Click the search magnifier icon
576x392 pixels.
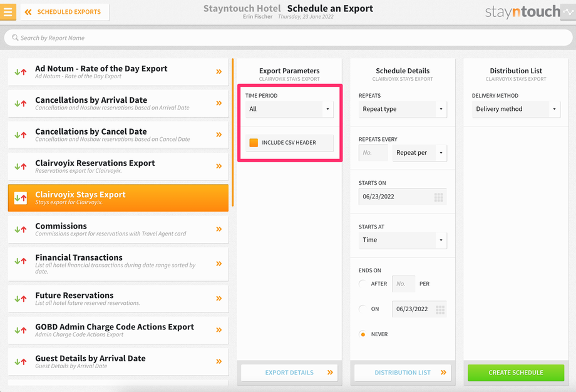pos(15,38)
